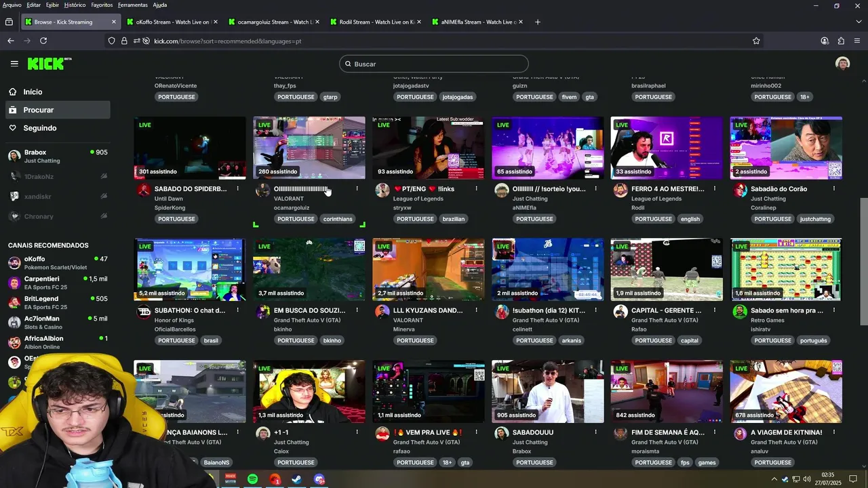Open the Kick hamburger sidebar menu
Image resolution: width=868 pixels, height=488 pixels.
[x=14, y=64]
